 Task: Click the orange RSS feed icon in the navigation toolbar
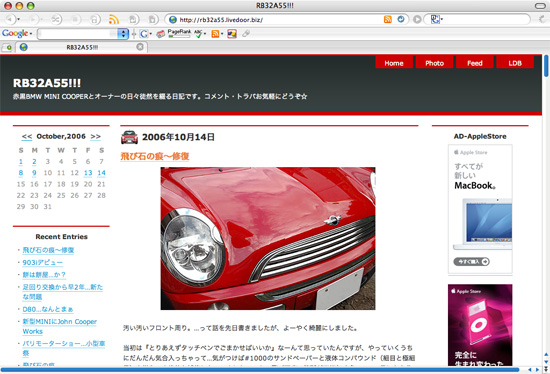point(114,19)
